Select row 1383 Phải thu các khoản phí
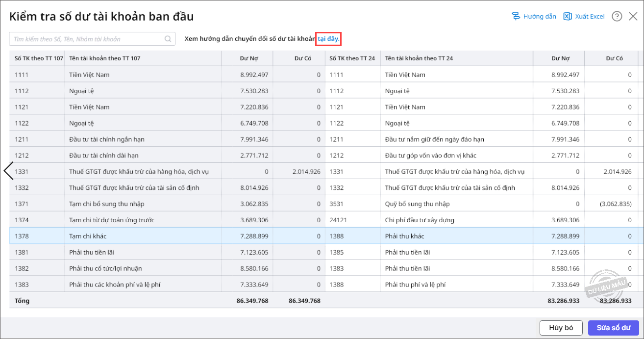The width and height of the screenshot is (644, 339). (x=323, y=285)
